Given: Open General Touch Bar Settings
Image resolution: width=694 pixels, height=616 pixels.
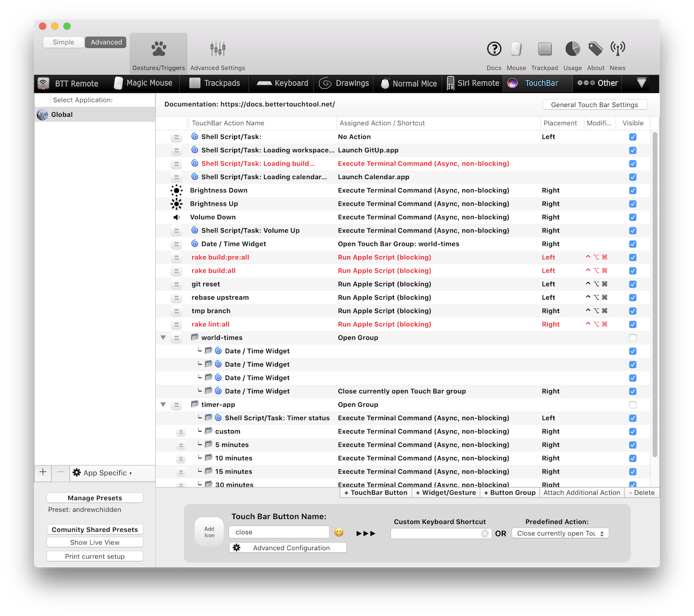Looking at the screenshot, I should [x=594, y=104].
